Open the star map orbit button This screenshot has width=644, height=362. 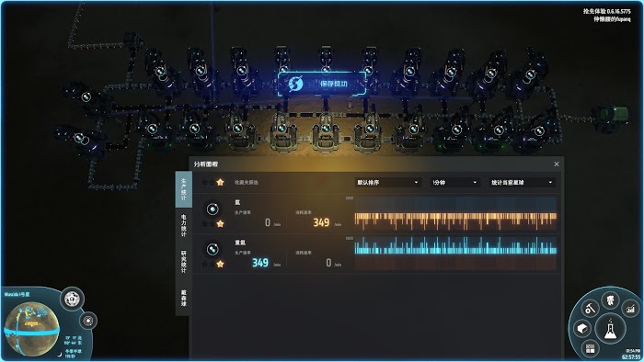point(88,321)
